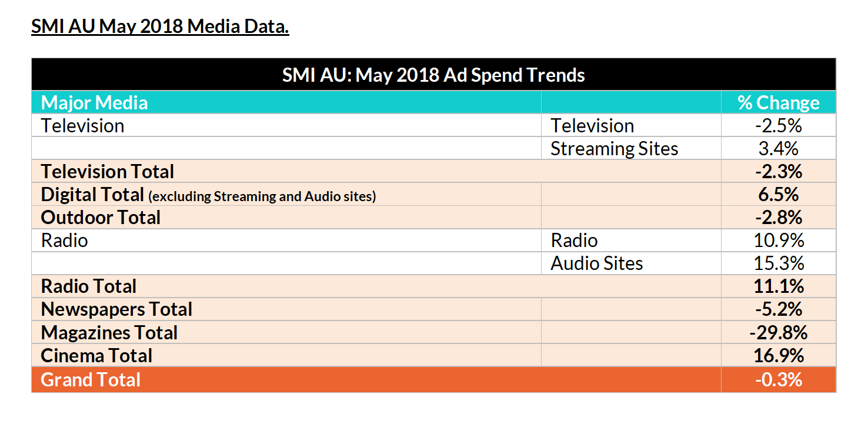Select the "Grand Total" row label
The height and width of the screenshot is (434, 868).
coord(91,379)
